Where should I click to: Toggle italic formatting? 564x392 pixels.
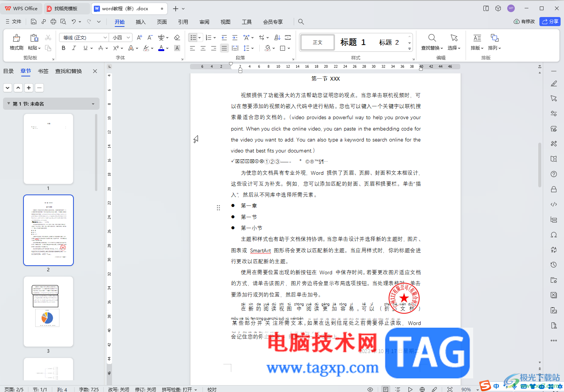click(x=74, y=48)
